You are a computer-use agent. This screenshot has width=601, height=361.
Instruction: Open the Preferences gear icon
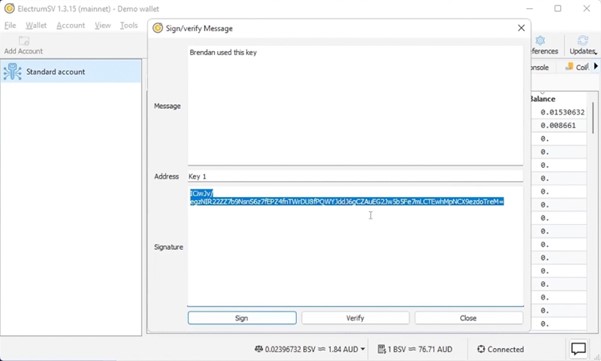(540, 40)
